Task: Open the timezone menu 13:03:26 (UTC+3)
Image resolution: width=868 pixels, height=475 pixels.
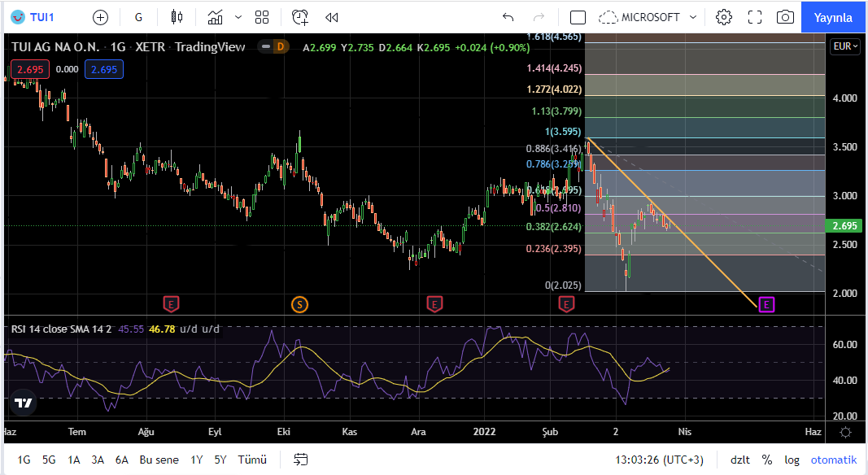Action: click(659, 460)
